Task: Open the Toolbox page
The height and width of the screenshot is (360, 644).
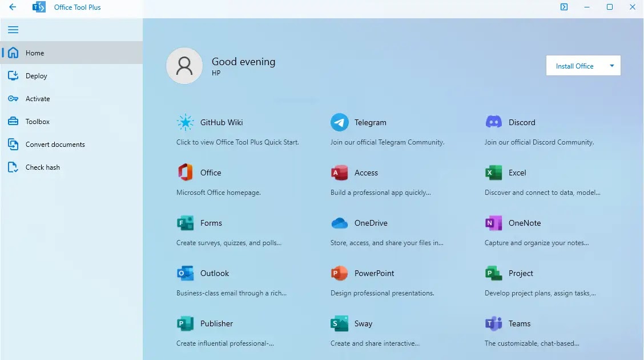Action: 71,121
